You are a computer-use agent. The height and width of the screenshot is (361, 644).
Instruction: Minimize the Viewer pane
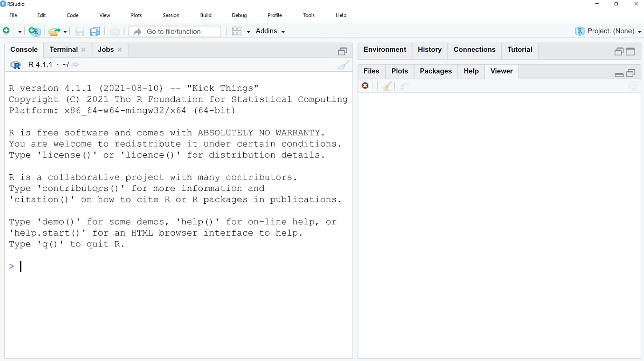[619, 75]
